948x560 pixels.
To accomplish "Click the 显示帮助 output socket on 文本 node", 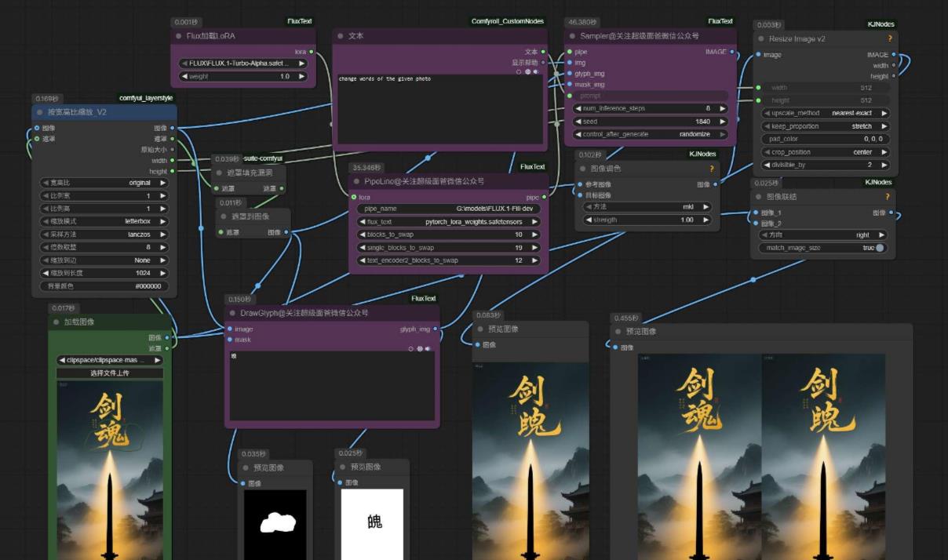I will pos(543,63).
